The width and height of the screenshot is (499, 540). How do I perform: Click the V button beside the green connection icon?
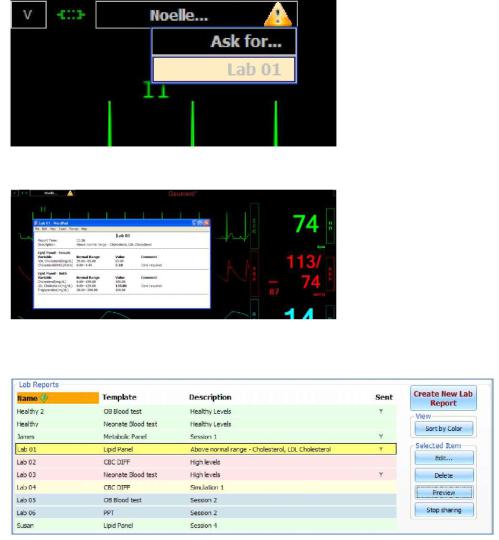point(29,14)
